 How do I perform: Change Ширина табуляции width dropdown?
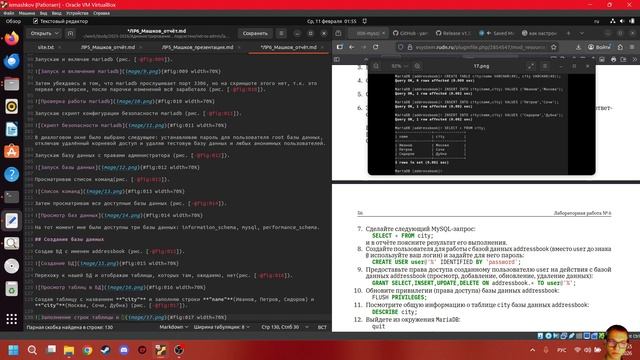pyautogui.click(x=222, y=327)
